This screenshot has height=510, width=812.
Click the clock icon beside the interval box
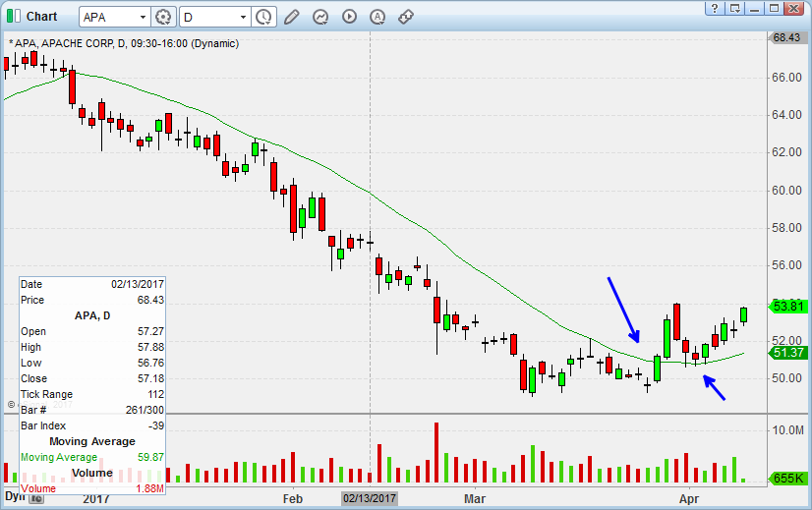[x=263, y=17]
